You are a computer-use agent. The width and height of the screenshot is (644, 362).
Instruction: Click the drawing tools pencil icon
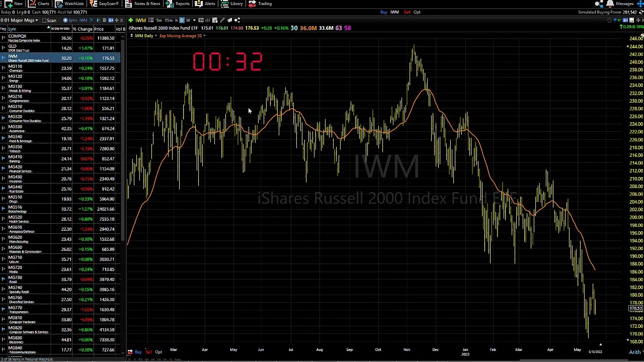coord(222,20)
